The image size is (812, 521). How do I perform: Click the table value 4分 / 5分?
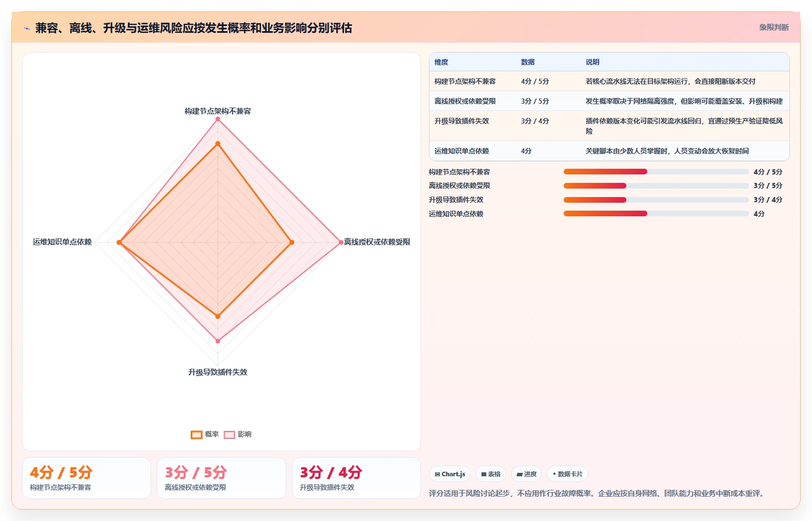pyautogui.click(x=535, y=82)
